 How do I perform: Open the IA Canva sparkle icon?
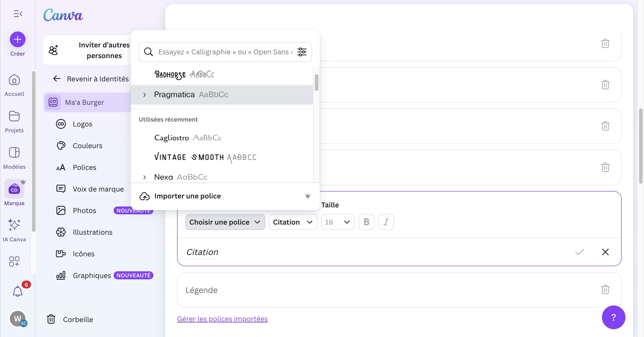click(x=14, y=225)
